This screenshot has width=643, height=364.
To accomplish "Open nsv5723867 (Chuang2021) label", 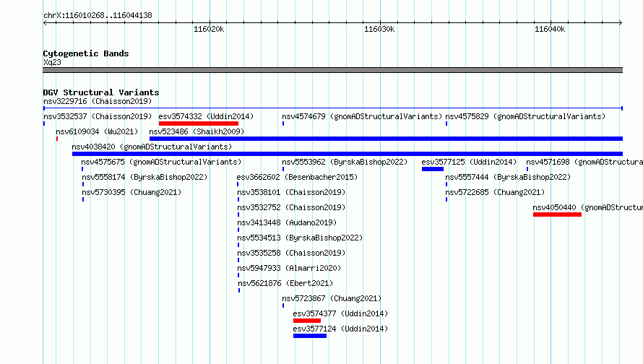I will click(332, 298).
